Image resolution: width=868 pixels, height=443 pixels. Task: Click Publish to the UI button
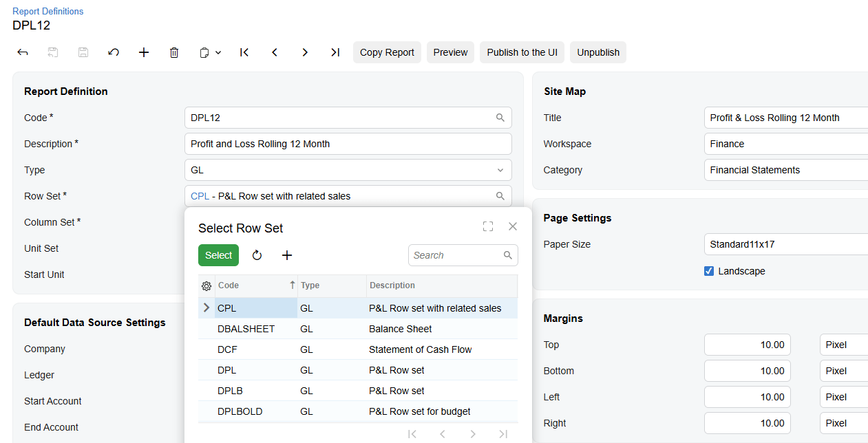click(522, 52)
